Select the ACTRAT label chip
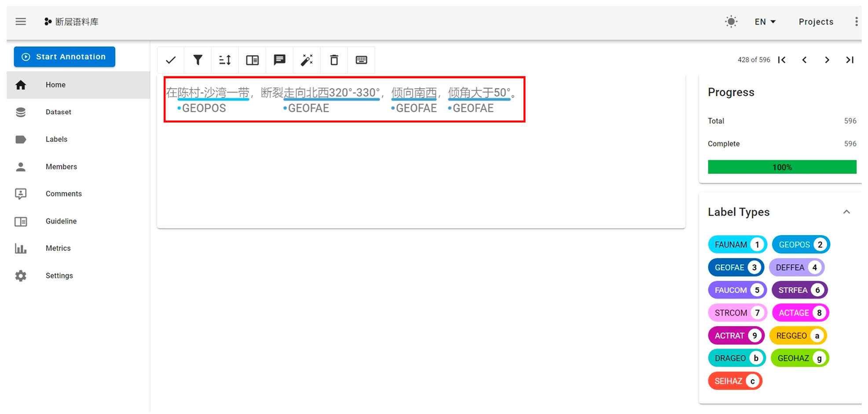Screen dimensions: 868x414 tap(736, 336)
